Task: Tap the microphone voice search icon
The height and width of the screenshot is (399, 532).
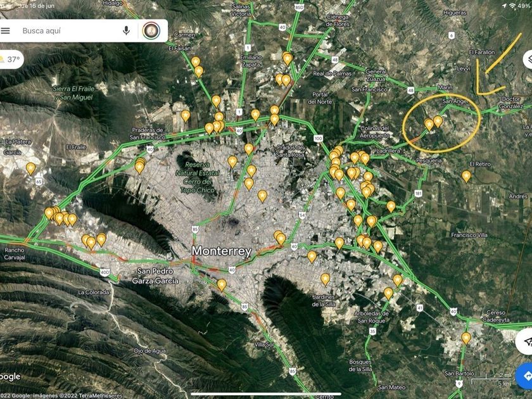Action: click(126, 31)
